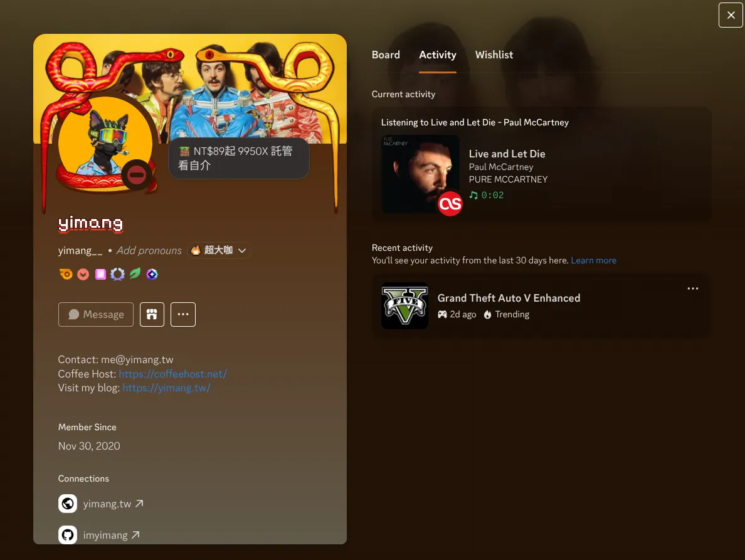Open GTA V activity more options menu
The height and width of the screenshot is (560, 745).
[693, 288]
